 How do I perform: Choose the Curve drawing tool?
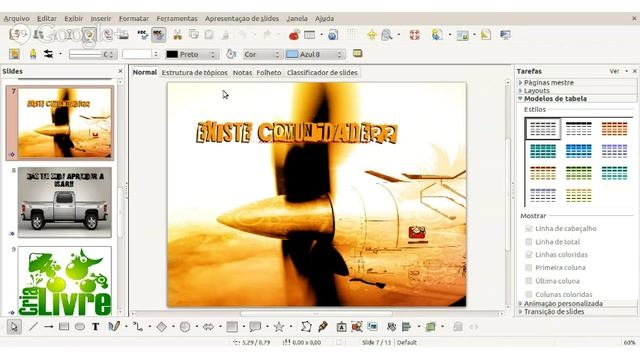tap(114, 327)
